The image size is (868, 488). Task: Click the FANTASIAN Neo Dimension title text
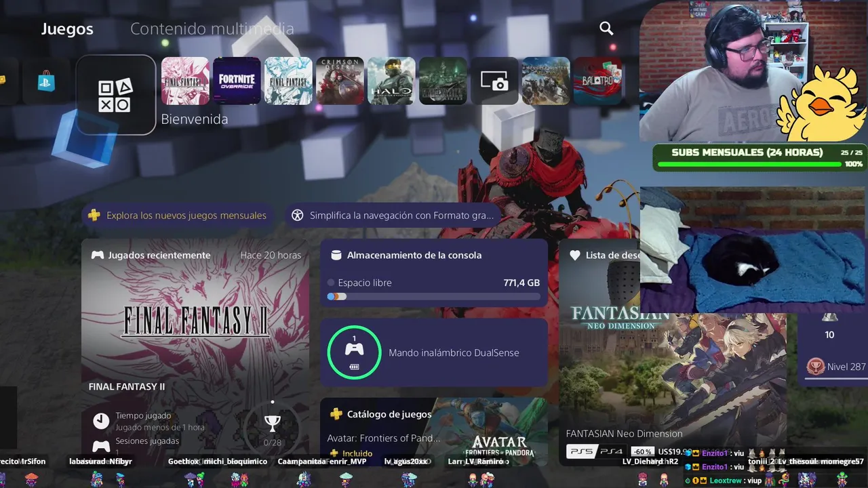coord(625,434)
